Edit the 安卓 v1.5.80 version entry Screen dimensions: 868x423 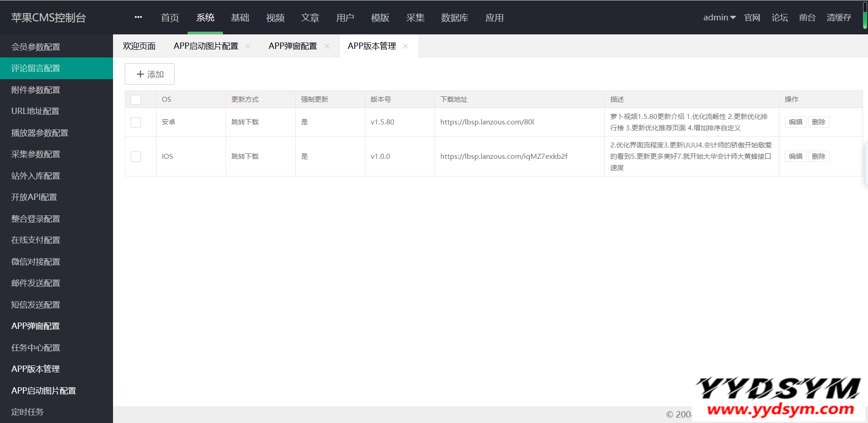point(795,122)
